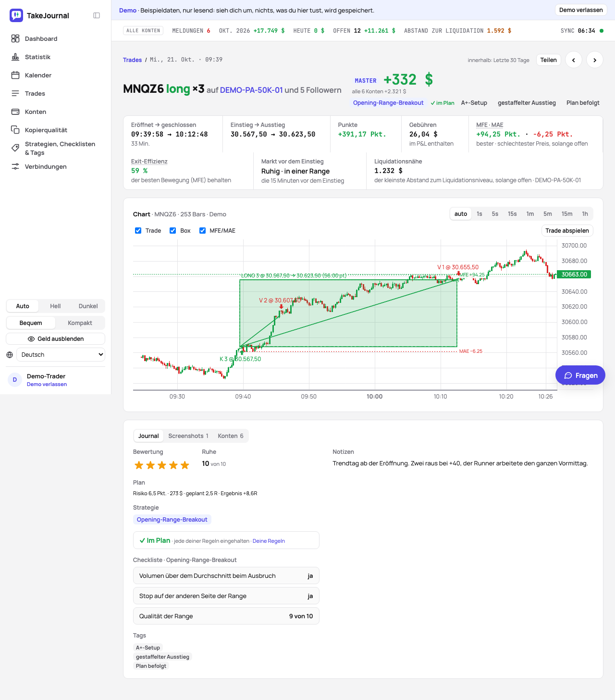The height and width of the screenshot is (700, 615).
Task: Switch to the Screenshots tab
Action: pyautogui.click(x=188, y=436)
